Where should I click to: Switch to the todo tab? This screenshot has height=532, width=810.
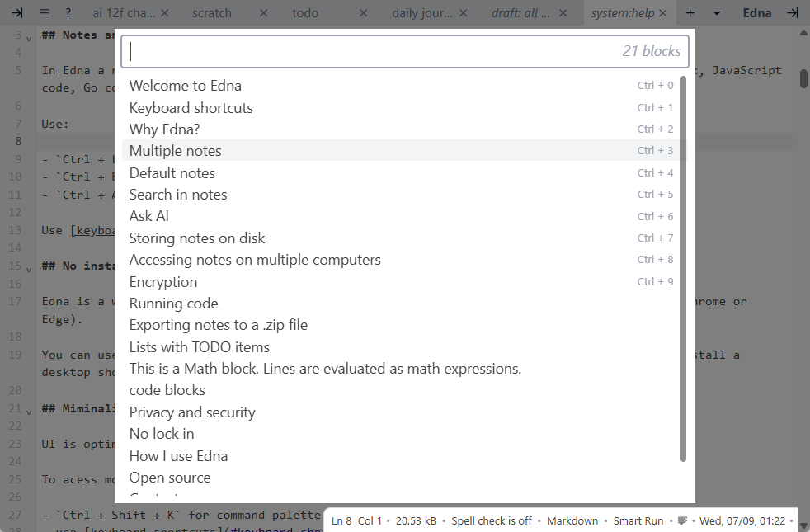tap(305, 13)
